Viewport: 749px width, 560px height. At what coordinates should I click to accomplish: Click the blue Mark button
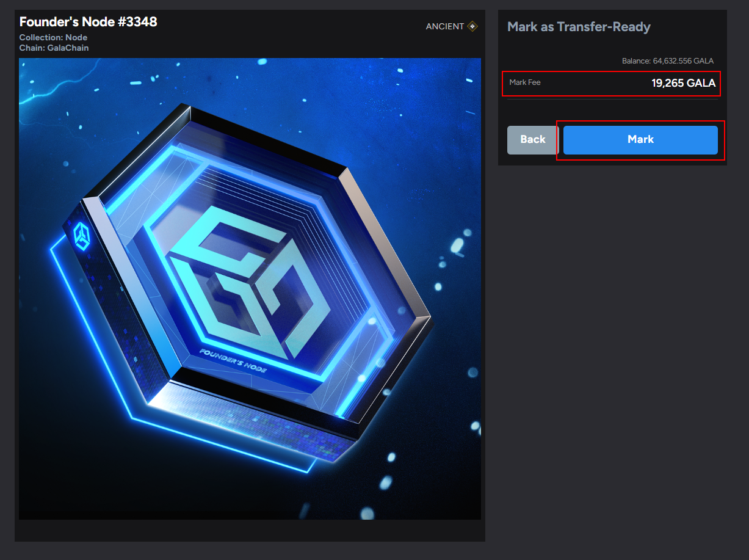pyautogui.click(x=640, y=140)
